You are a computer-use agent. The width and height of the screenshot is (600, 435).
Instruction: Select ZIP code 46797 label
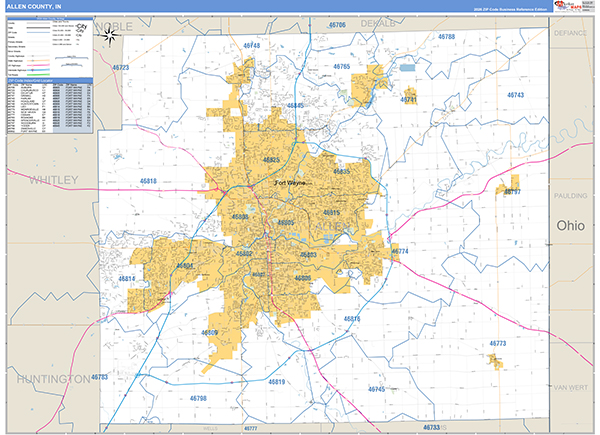(x=511, y=191)
